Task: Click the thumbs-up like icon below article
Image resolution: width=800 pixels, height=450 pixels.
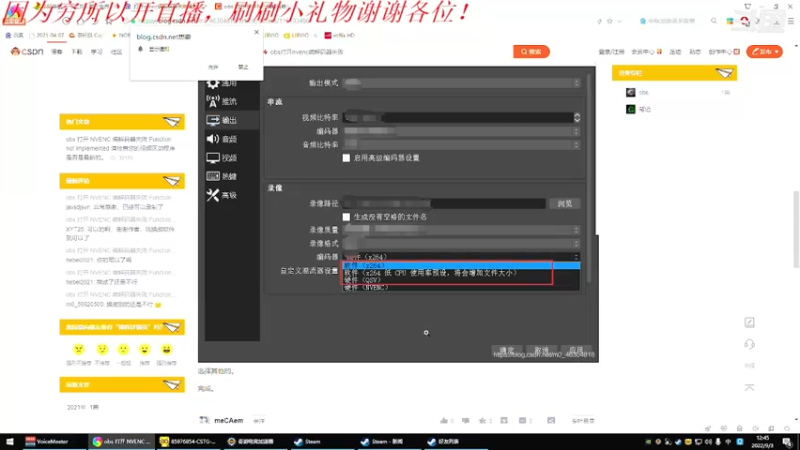Action: pos(444,421)
